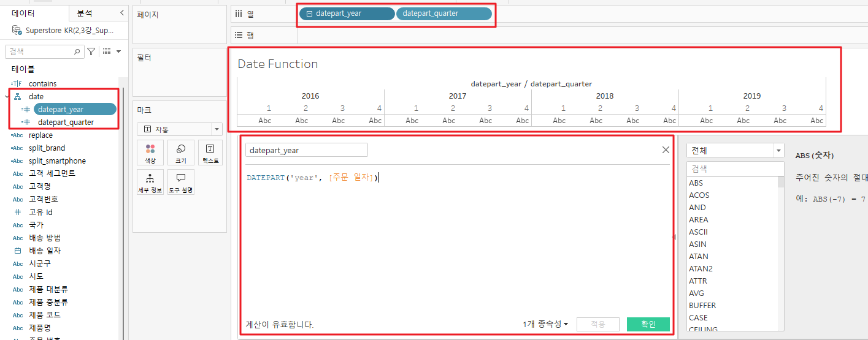Click the =Abc type icon of split_smartphone
Viewport: 868px width, 340px height.
coord(17,161)
